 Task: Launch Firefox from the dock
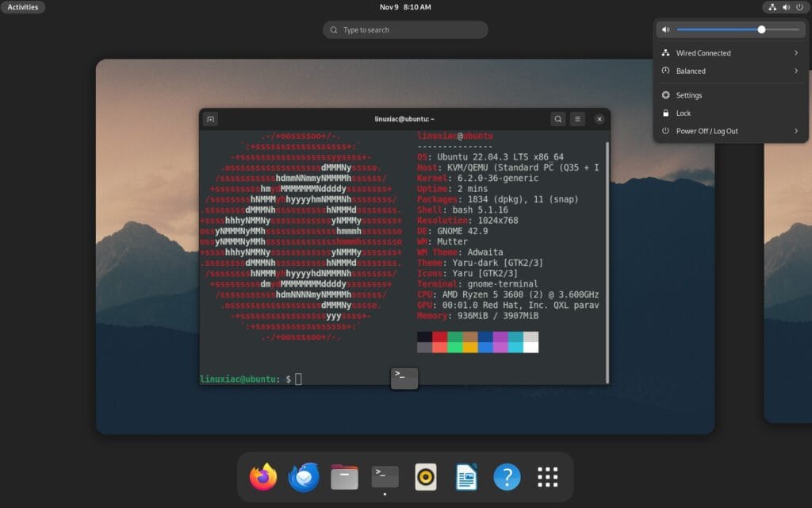tap(262, 477)
